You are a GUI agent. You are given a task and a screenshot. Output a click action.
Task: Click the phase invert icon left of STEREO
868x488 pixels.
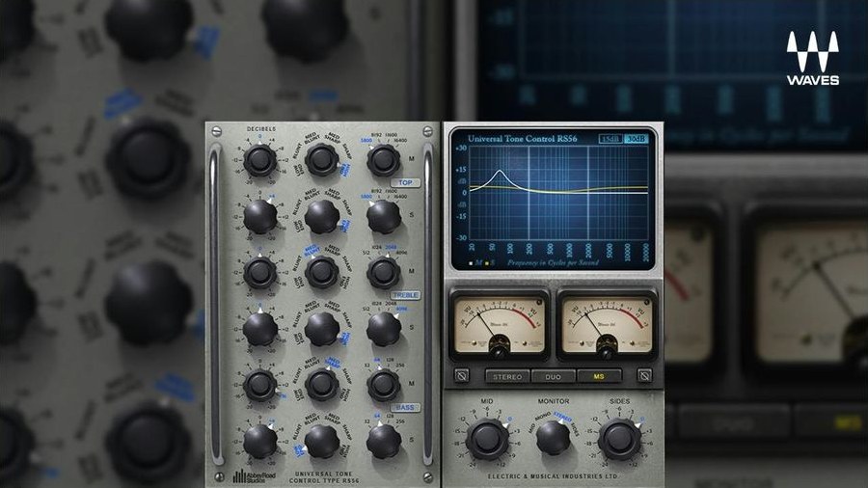461,376
